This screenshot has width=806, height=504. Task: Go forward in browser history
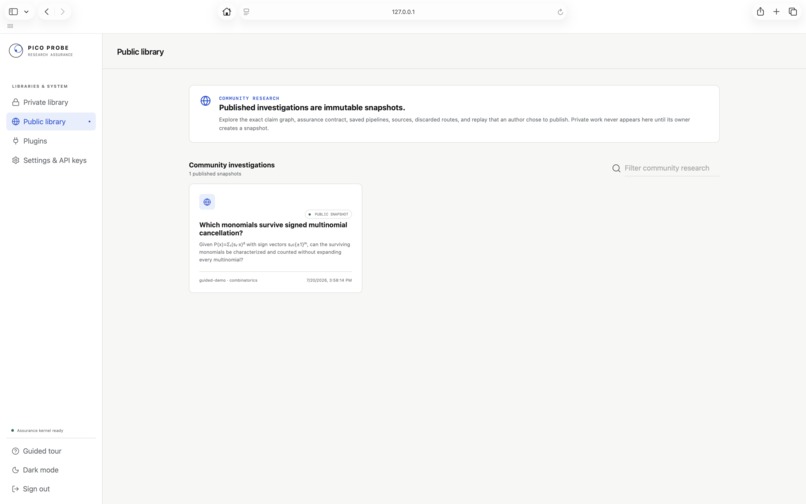point(63,12)
